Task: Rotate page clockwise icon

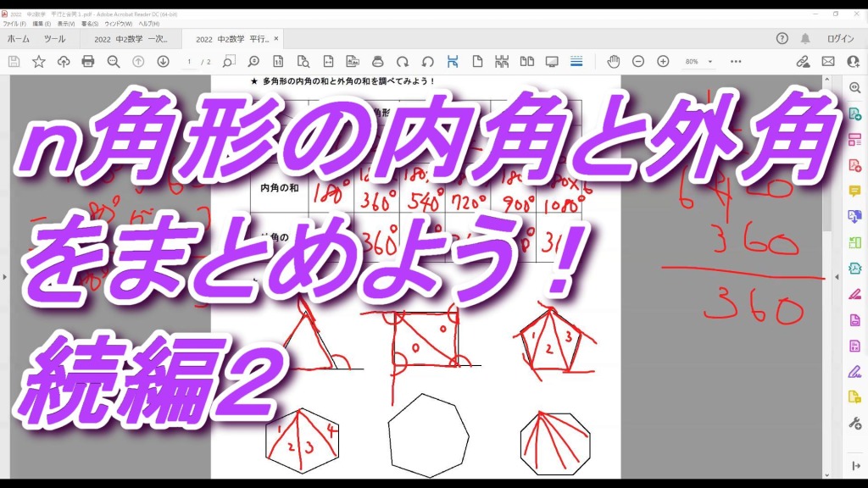Action: (x=403, y=62)
